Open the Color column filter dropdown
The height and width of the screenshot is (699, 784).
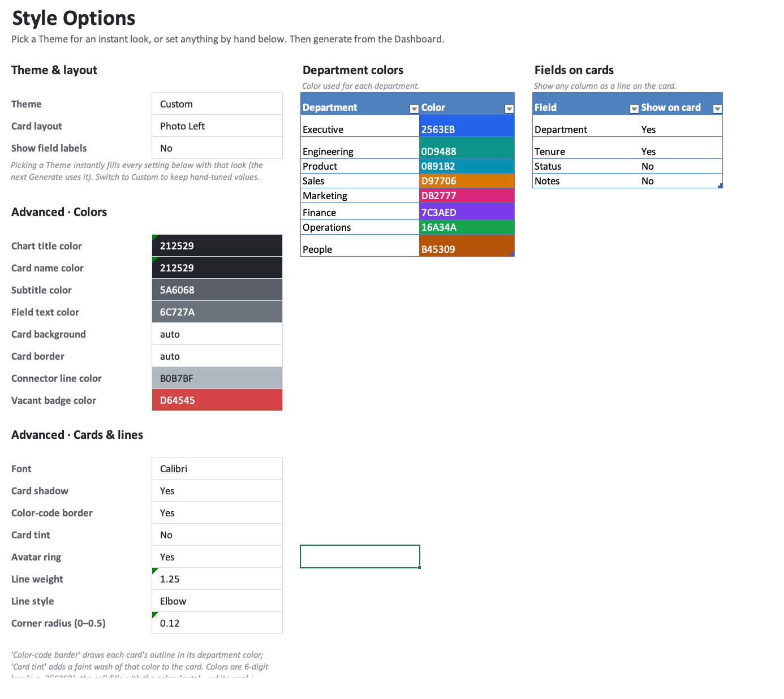[x=509, y=109]
